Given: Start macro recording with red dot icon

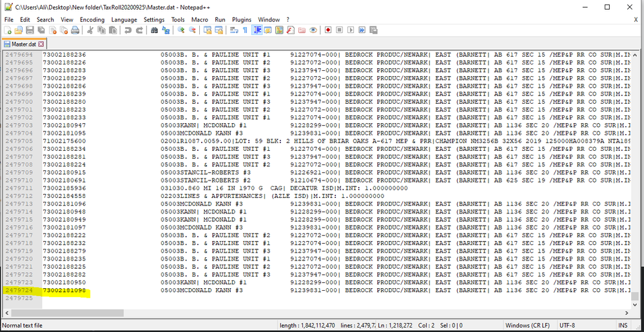Looking at the screenshot, I should pyautogui.click(x=327, y=30).
